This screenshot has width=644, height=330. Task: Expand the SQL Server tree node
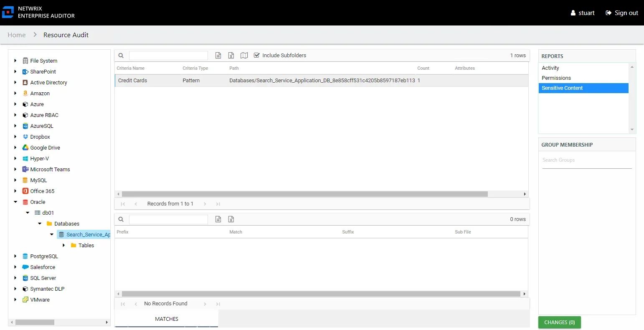click(x=15, y=278)
